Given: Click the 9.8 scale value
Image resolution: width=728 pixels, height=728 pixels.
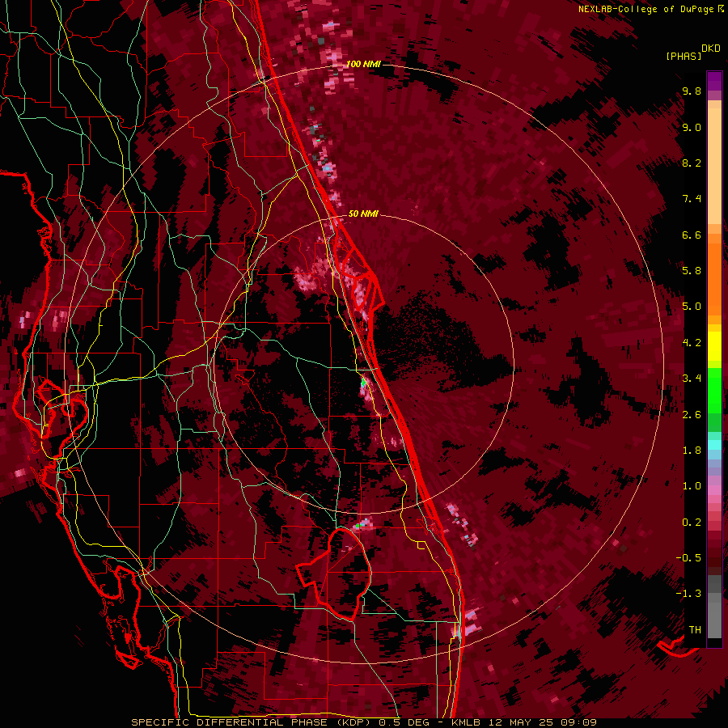Looking at the screenshot, I should tap(692, 91).
